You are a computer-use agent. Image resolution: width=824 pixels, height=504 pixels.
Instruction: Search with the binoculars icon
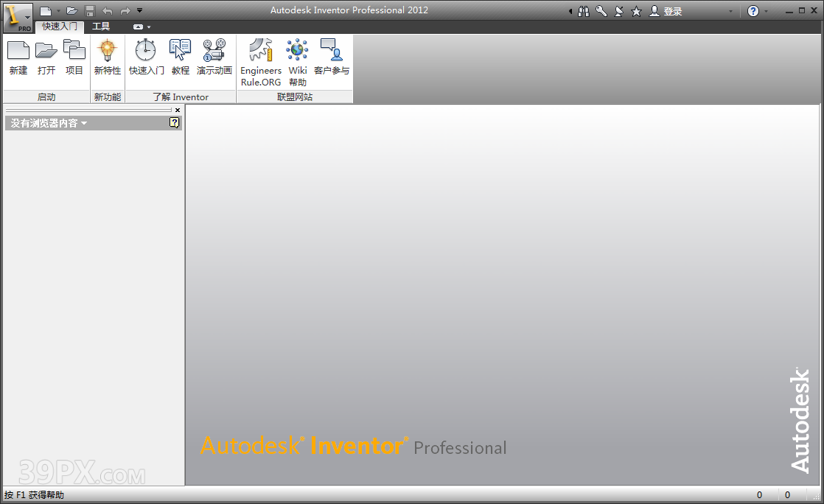pos(582,10)
